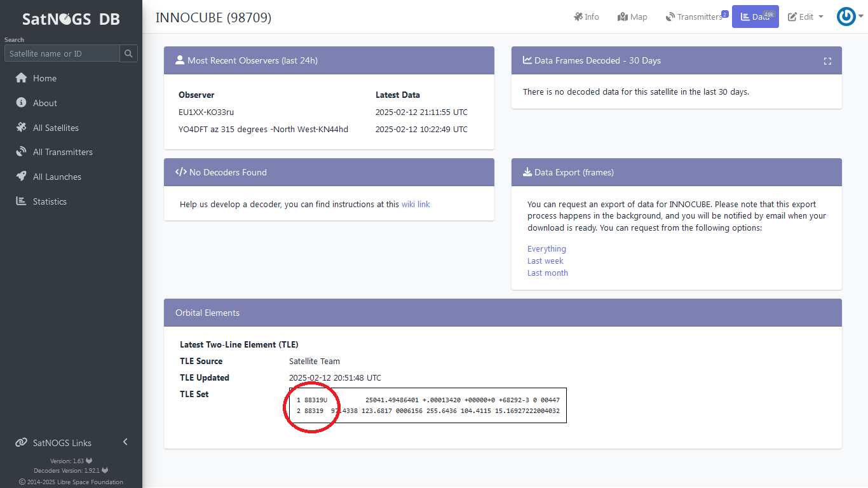Click the All Transmitters dish icon
The width and height of the screenshot is (868, 488).
click(x=21, y=152)
